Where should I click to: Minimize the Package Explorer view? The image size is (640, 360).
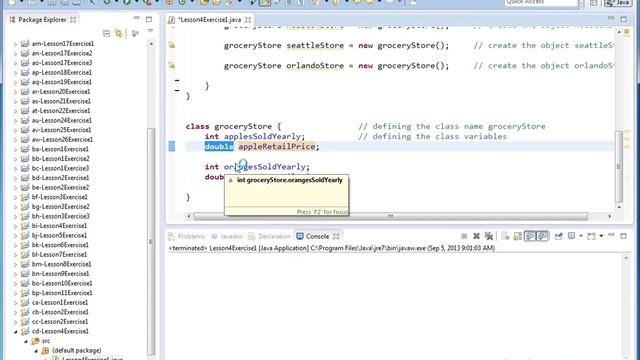coord(137,18)
